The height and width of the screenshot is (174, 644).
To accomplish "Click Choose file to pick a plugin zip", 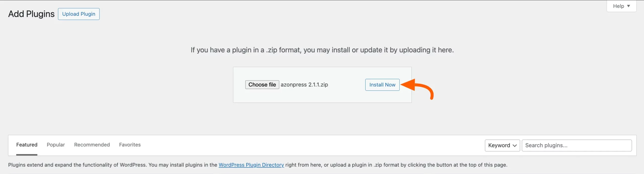I will 262,84.
